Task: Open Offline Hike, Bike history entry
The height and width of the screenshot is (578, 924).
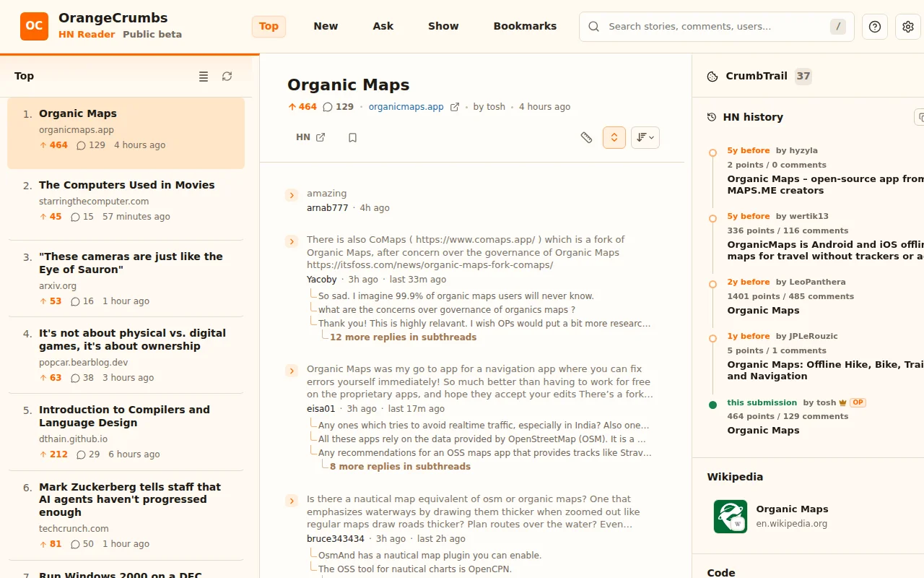Action: pos(825,356)
